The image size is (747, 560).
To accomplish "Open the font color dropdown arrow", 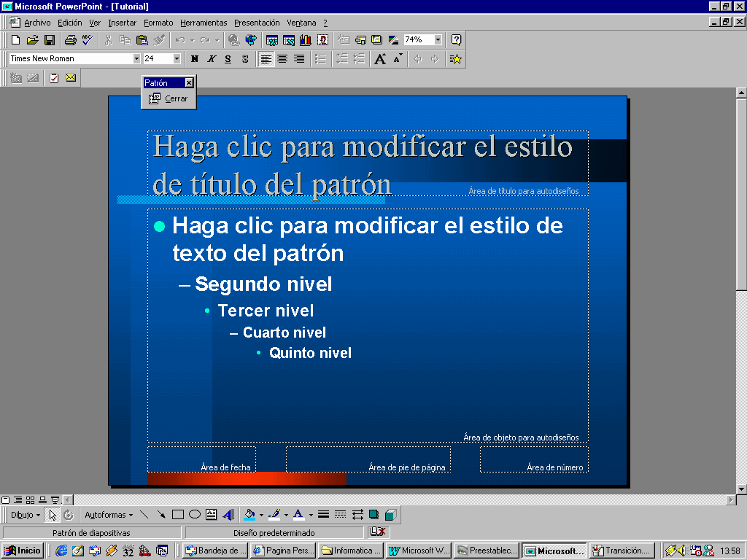I will [311, 515].
